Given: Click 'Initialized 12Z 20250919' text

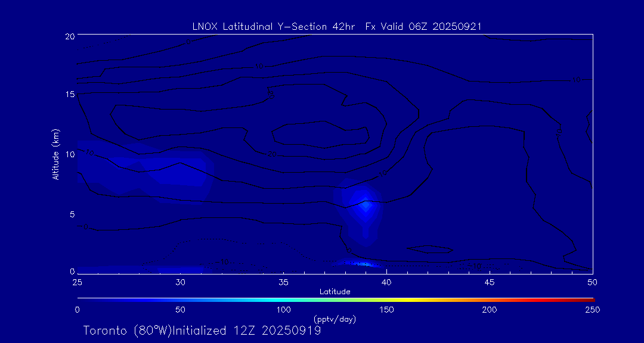Looking at the screenshot, I should [246, 331].
